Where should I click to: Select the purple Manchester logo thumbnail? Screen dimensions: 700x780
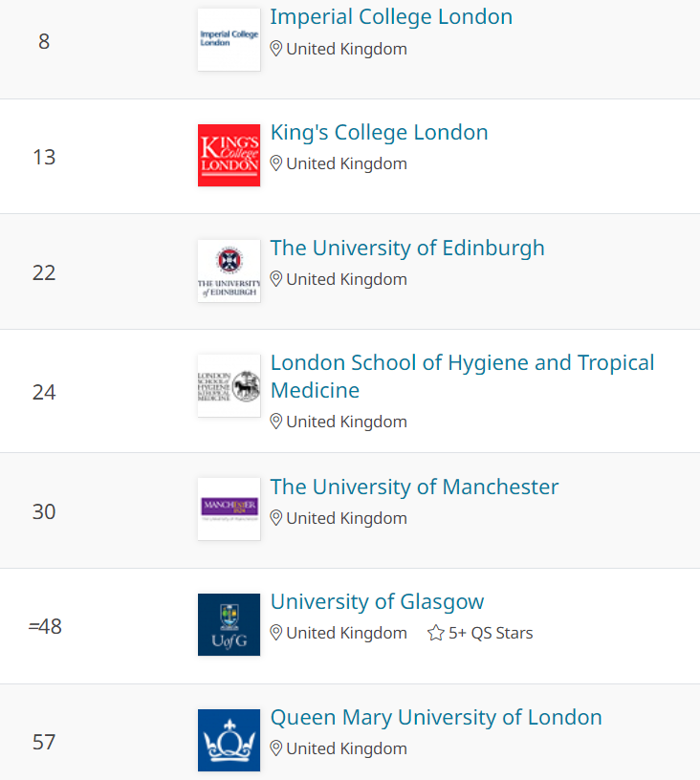tap(229, 509)
